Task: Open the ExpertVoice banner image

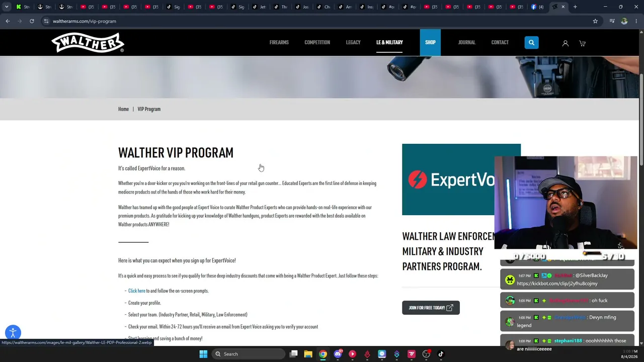Action: [448, 179]
